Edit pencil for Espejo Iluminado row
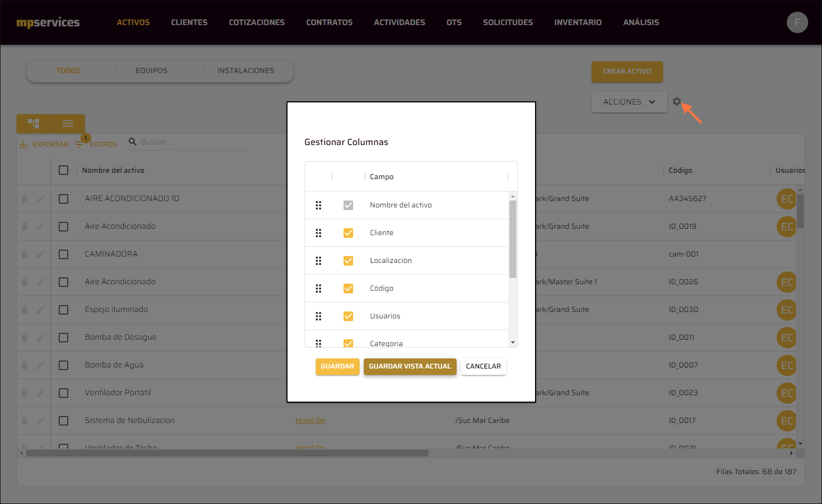Image resolution: width=822 pixels, height=504 pixels. 40,310
